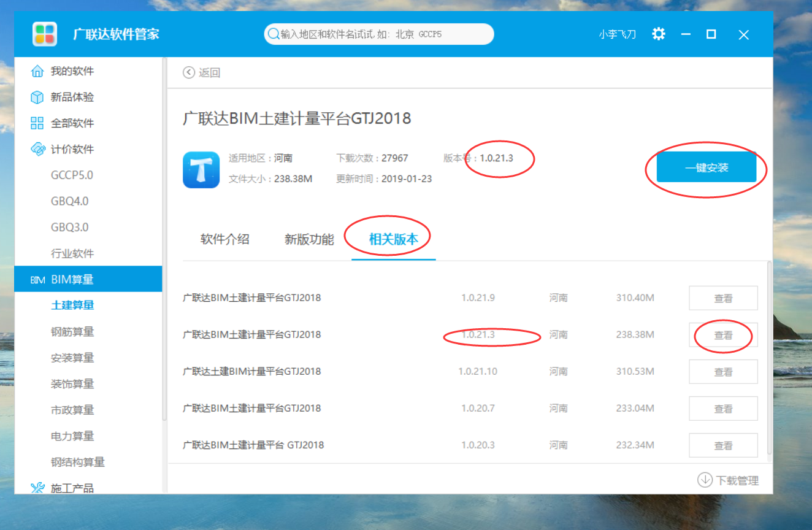
Task: Click 查看 for version 1.0.20.7
Action: pyautogui.click(x=723, y=409)
